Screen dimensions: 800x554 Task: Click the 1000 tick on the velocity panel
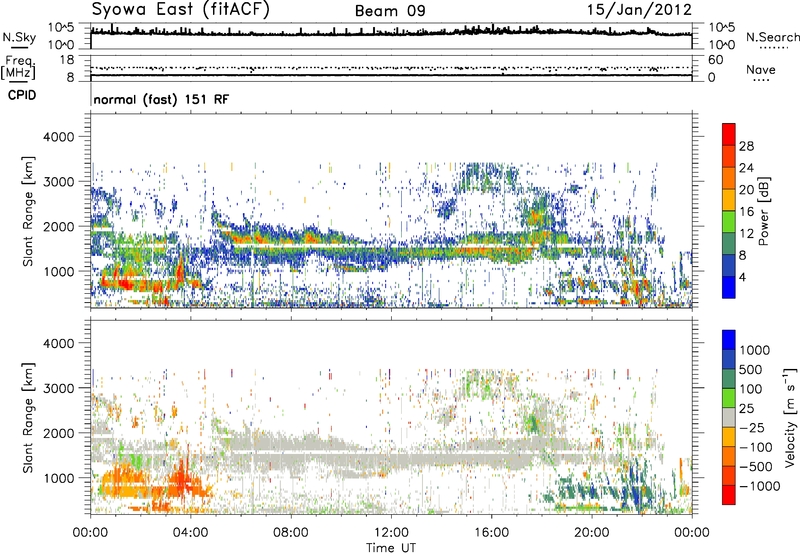58,478
